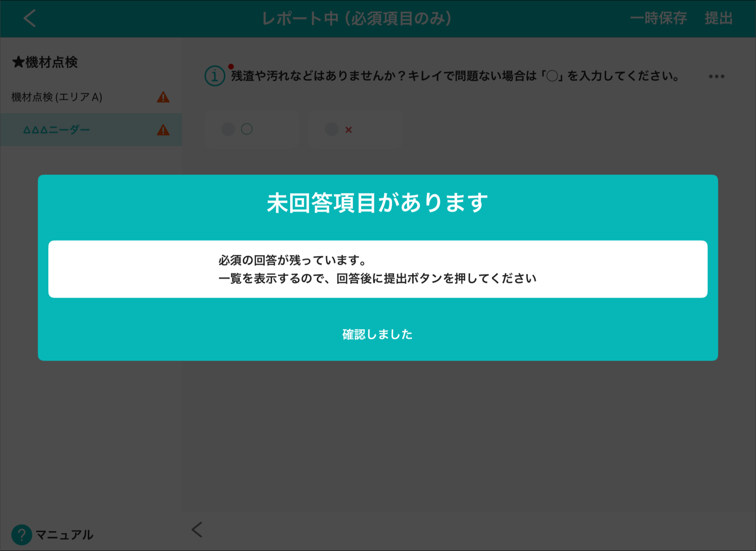Open the マニュアル help icon
The width and height of the screenshot is (756, 551).
tap(21, 534)
